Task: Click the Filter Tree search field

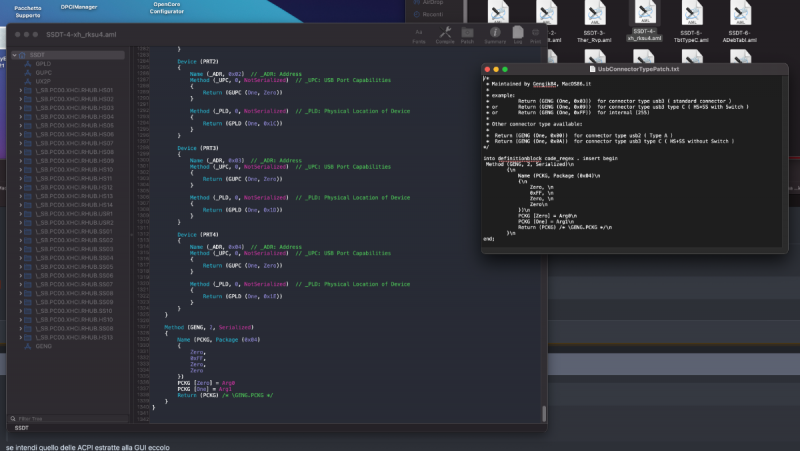Action: 68,419
